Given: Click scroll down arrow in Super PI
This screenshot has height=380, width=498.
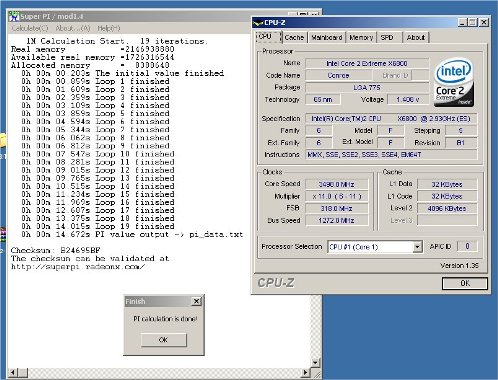Looking at the screenshot, I should point(315,362).
